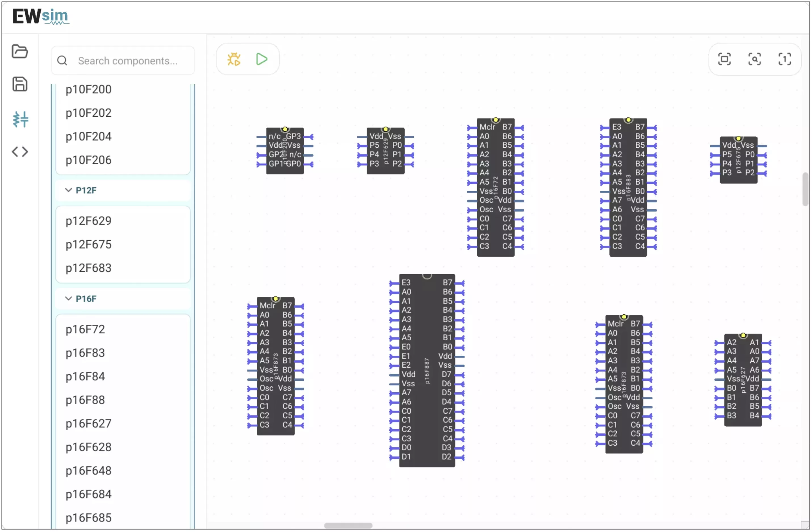Click the canvas horizontal scrollbar thumb
This screenshot has height=532, width=812.
(x=348, y=525)
